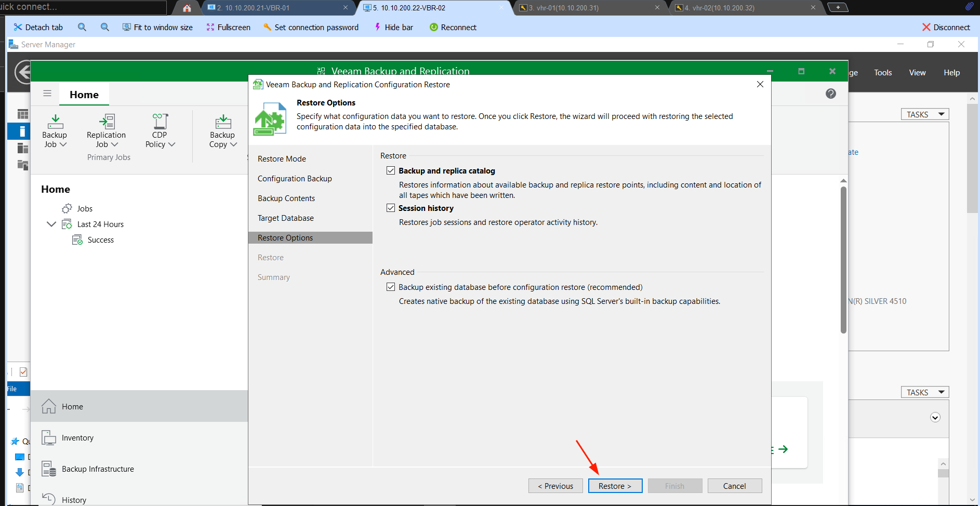This screenshot has width=980, height=506.
Task: Click the Success node icon
Action: (77, 239)
